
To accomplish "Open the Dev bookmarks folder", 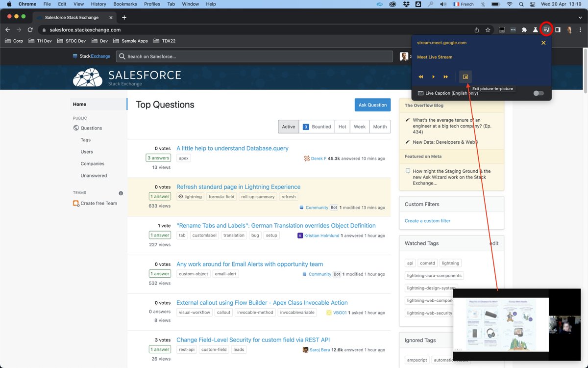I will tap(99, 41).
